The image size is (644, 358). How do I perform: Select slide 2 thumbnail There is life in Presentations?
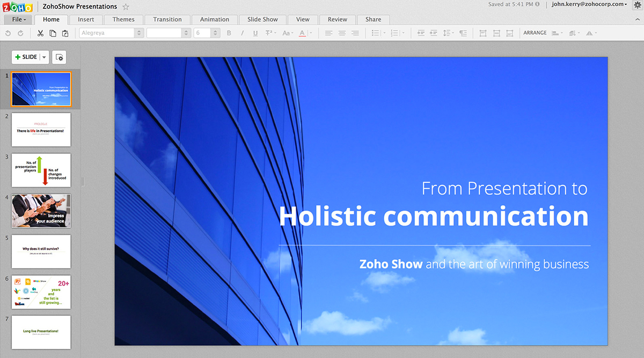click(41, 130)
